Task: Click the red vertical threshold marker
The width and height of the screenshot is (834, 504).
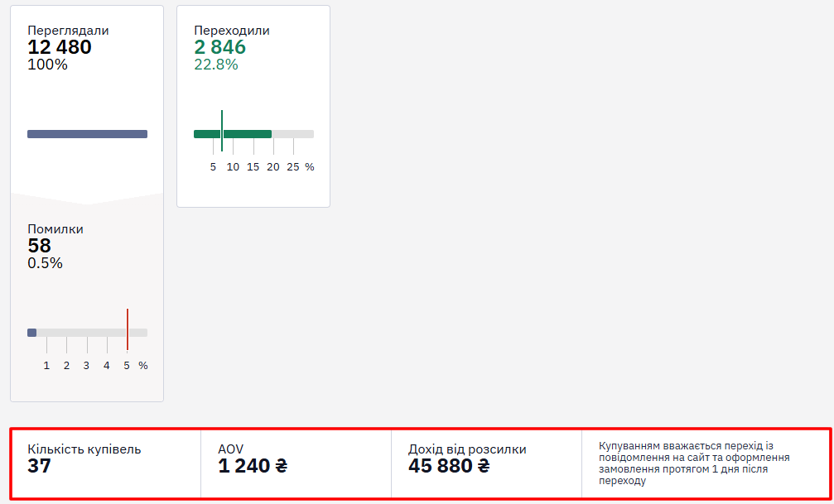Action: point(127,329)
